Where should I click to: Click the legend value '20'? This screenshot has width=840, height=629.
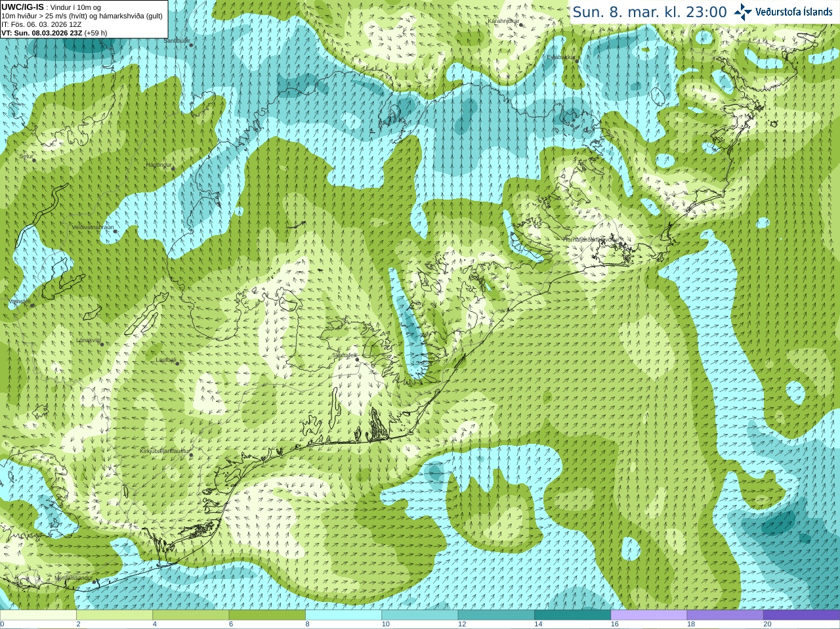point(768,624)
